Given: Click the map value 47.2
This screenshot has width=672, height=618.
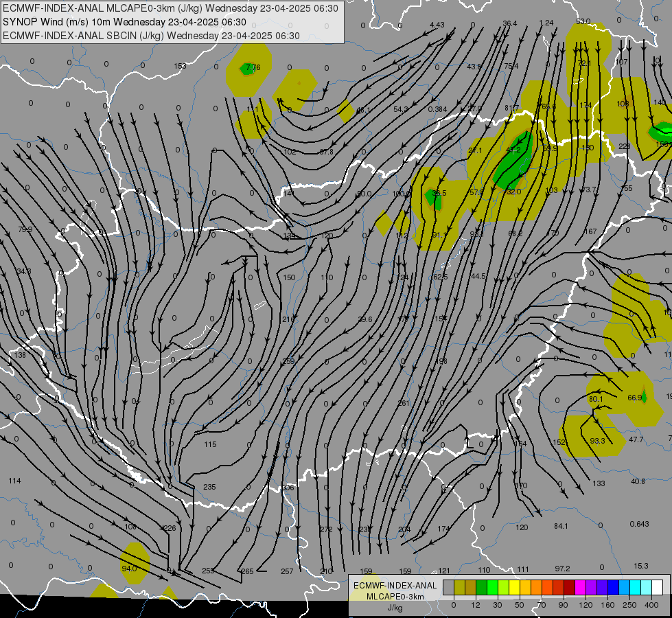Looking at the screenshot, I should [x=513, y=150].
